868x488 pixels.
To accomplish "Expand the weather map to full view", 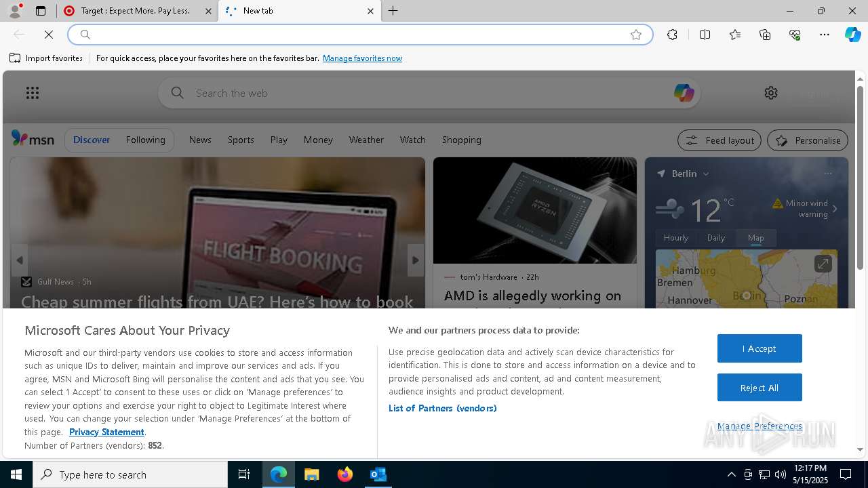I will pyautogui.click(x=823, y=264).
